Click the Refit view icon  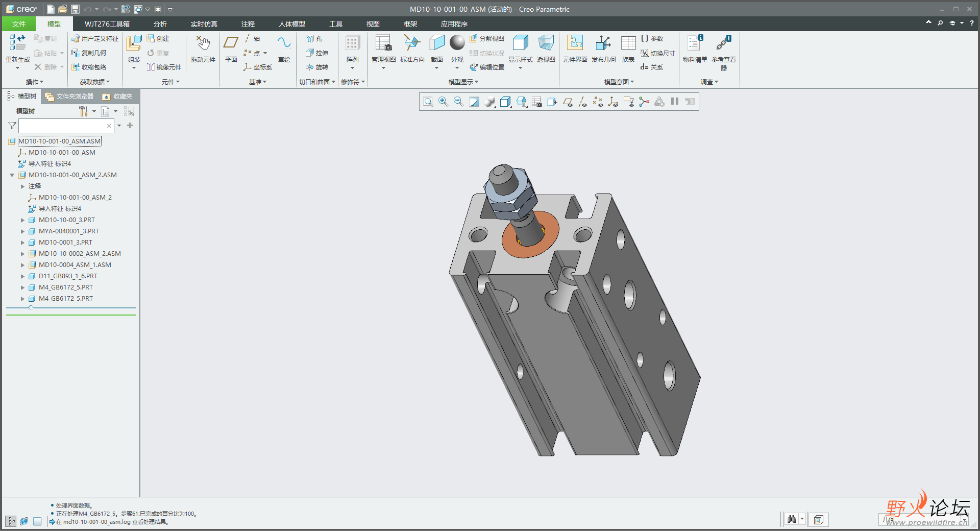428,102
